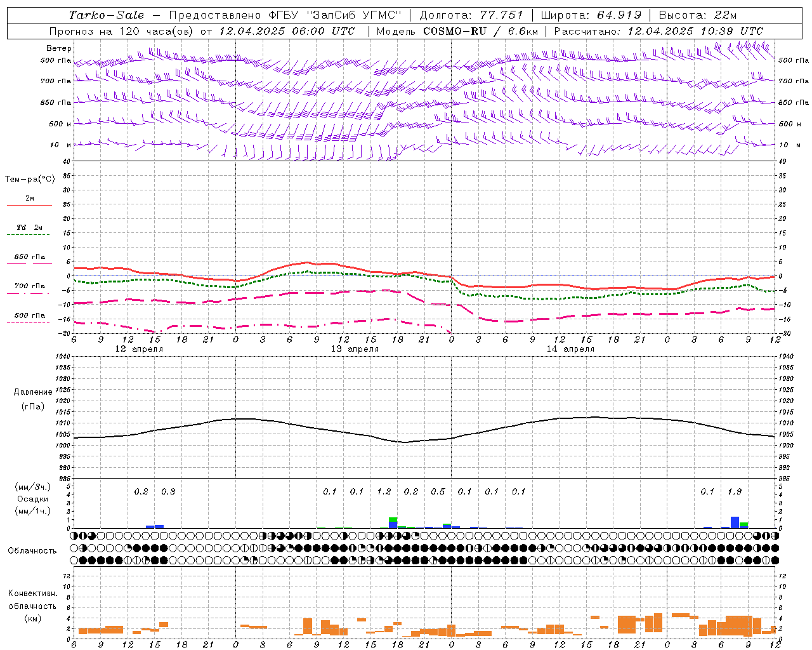Click the 14 апреля date marker
The height and width of the screenshot is (650, 812).
coord(570,349)
